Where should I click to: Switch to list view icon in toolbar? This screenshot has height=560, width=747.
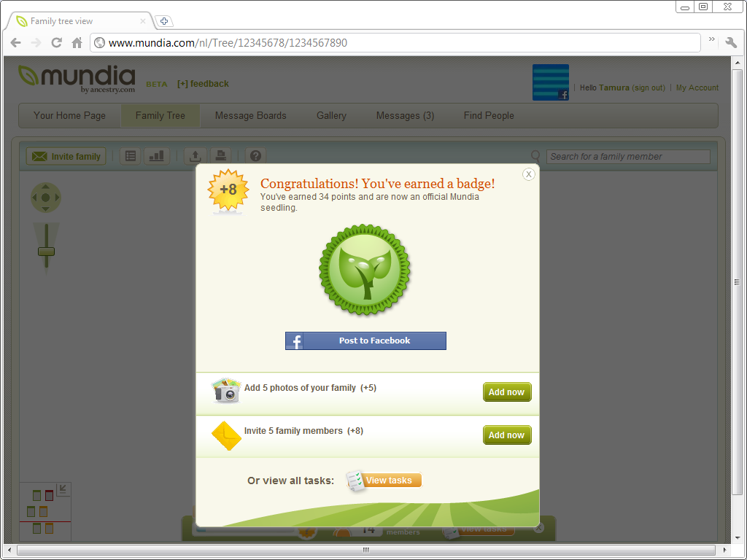[130, 156]
